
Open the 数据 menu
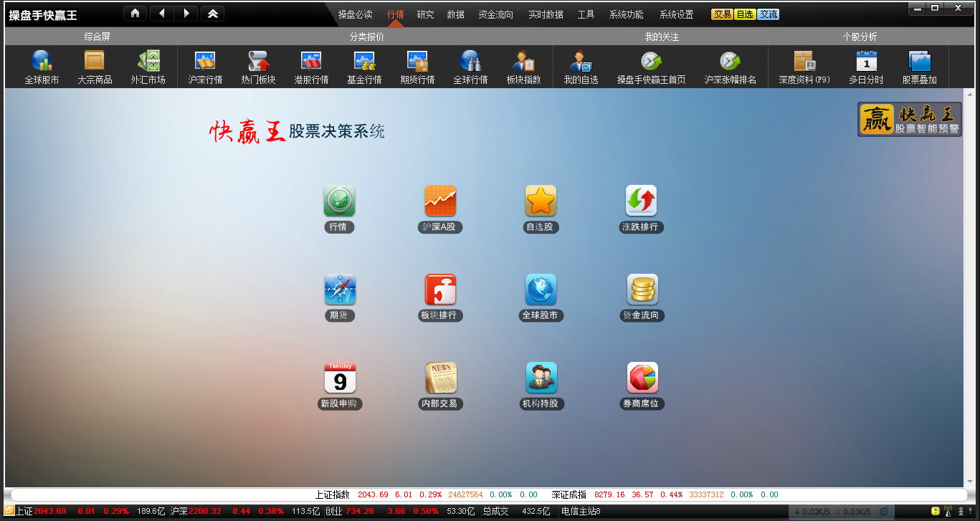456,14
